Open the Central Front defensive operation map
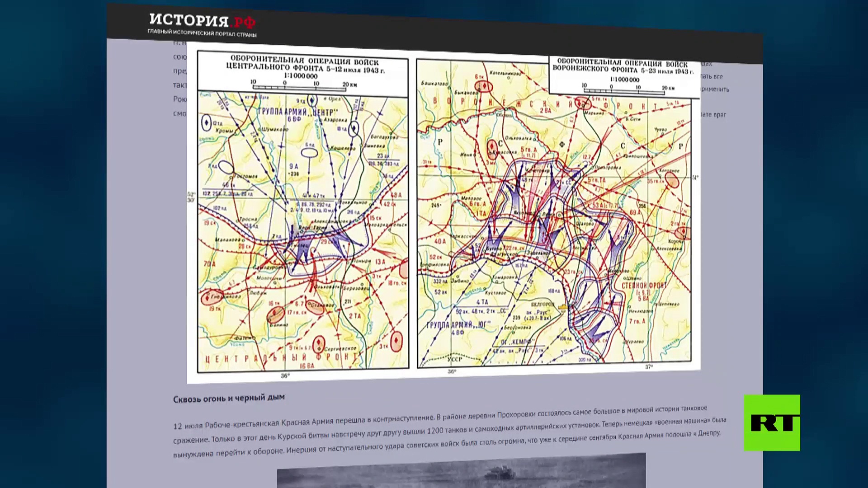The height and width of the screenshot is (488, 868). [x=303, y=211]
